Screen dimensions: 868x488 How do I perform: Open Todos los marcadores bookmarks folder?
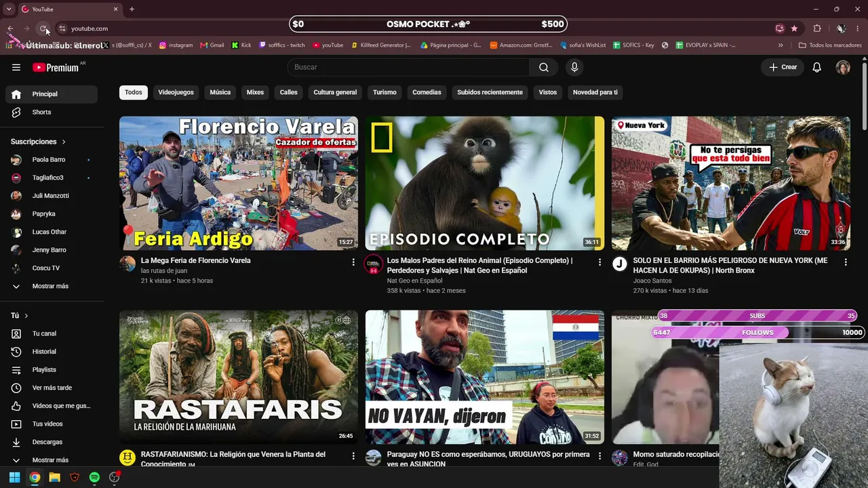pos(830,45)
